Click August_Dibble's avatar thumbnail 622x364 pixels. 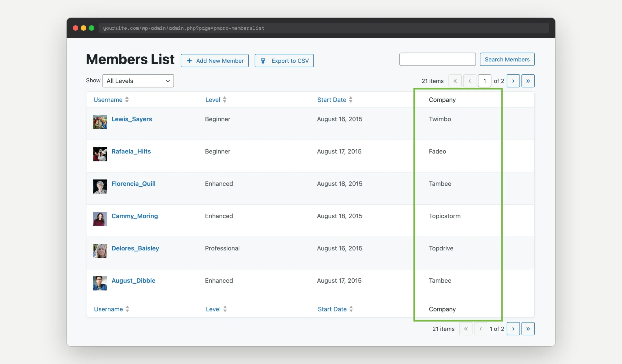[x=100, y=283]
